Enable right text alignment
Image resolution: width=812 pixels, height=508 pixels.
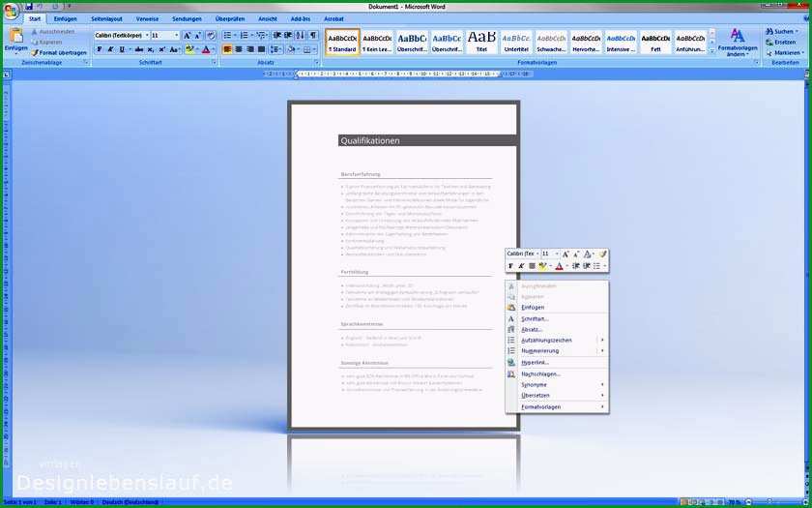(x=250, y=49)
